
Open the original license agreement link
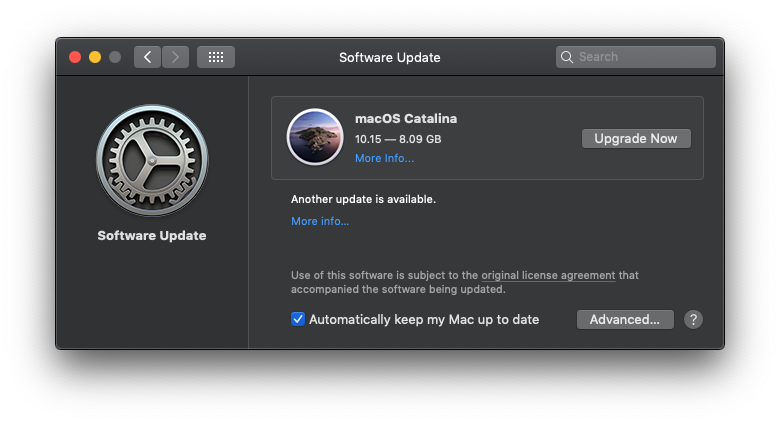coord(548,275)
